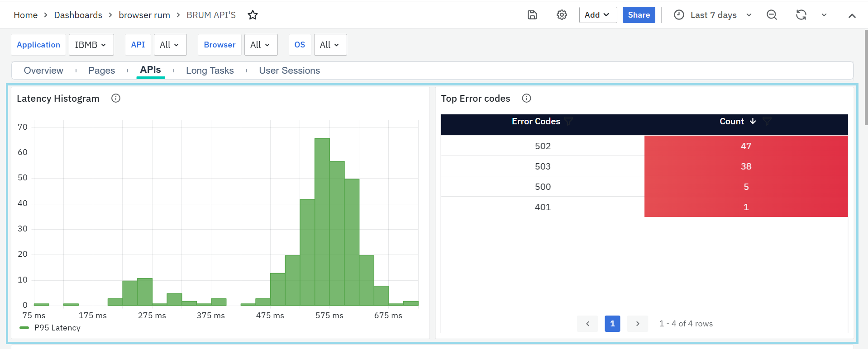Filter the Error Codes column

click(x=568, y=121)
